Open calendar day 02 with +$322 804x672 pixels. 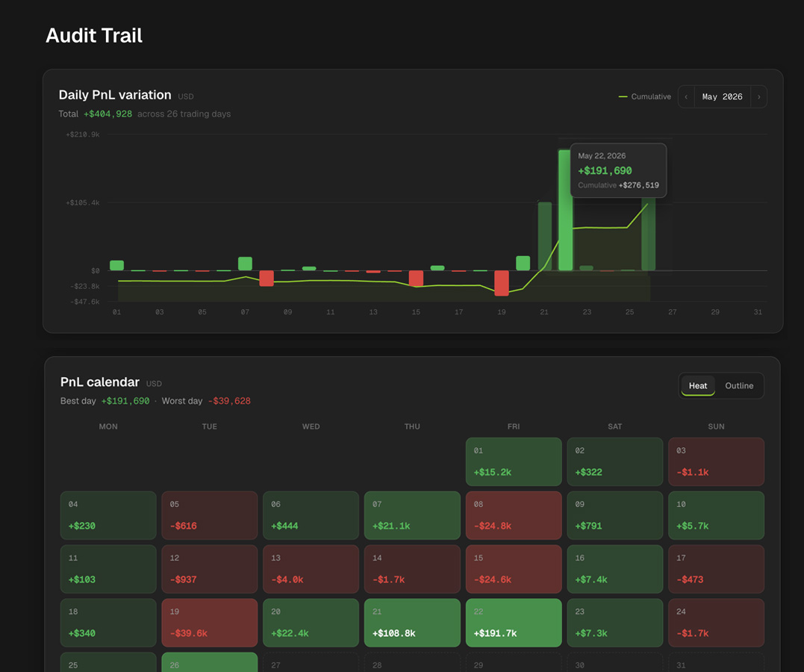(x=615, y=461)
